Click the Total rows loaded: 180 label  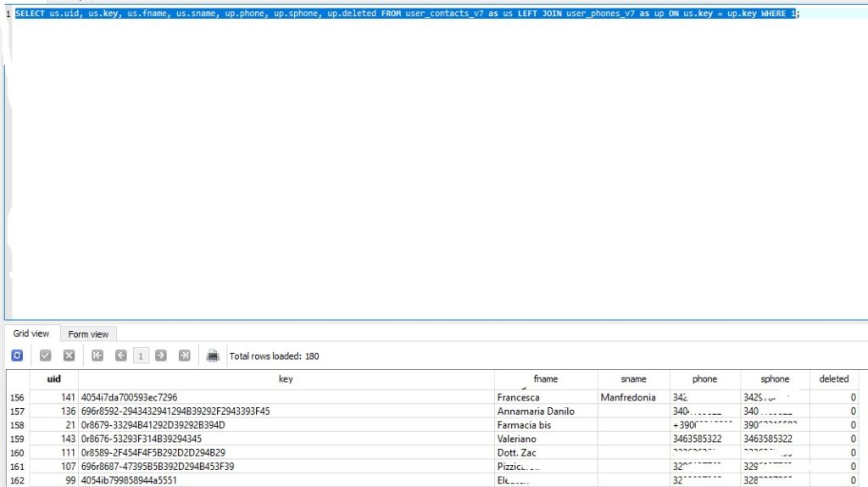[274, 356]
